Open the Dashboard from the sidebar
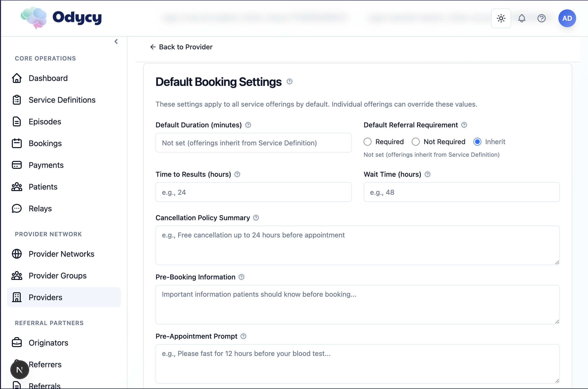Image resolution: width=588 pixels, height=389 pixels. 48,78
